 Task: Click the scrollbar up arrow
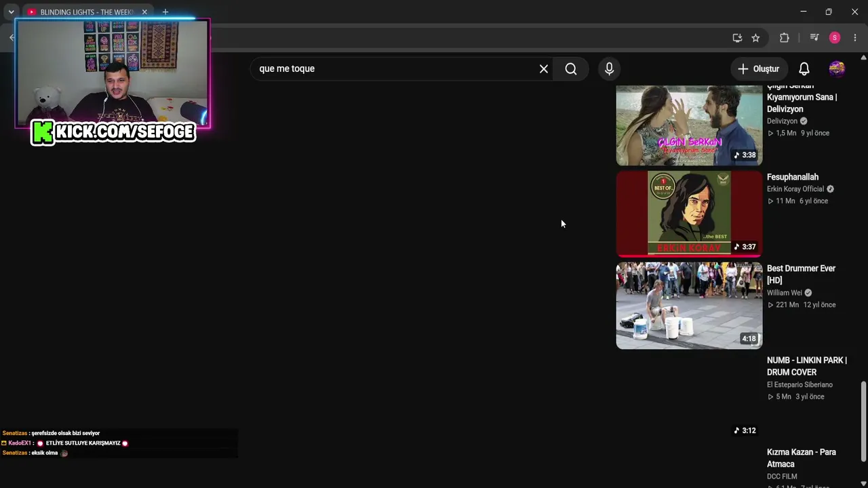863,58
